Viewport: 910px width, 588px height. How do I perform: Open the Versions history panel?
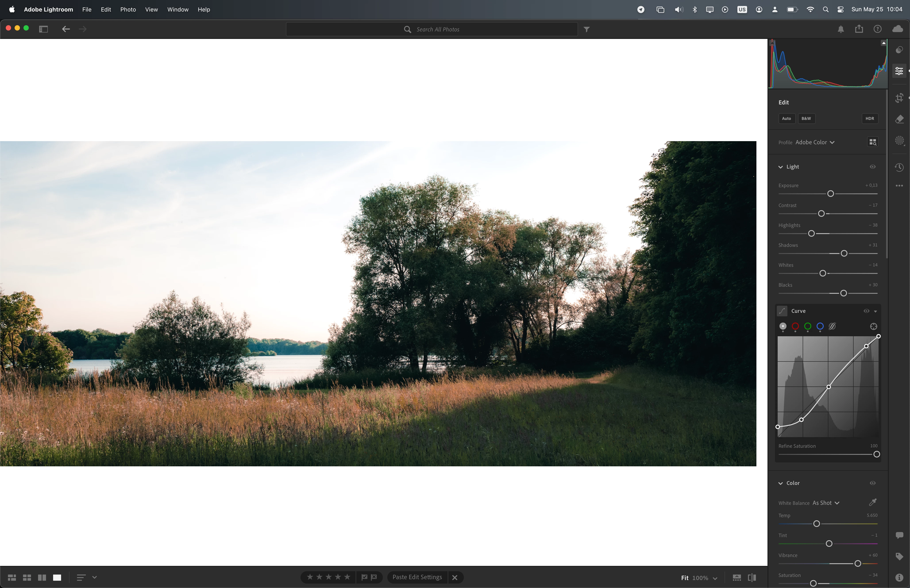[x=899, y=167]
